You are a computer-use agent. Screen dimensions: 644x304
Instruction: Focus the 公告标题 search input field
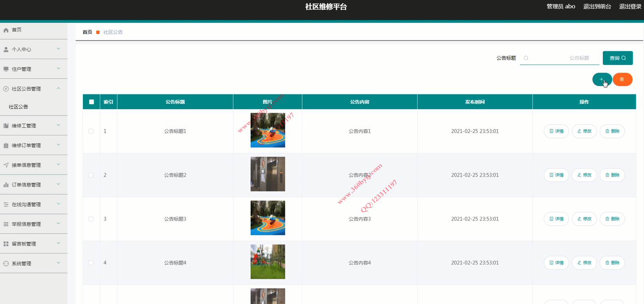point(560,58)
